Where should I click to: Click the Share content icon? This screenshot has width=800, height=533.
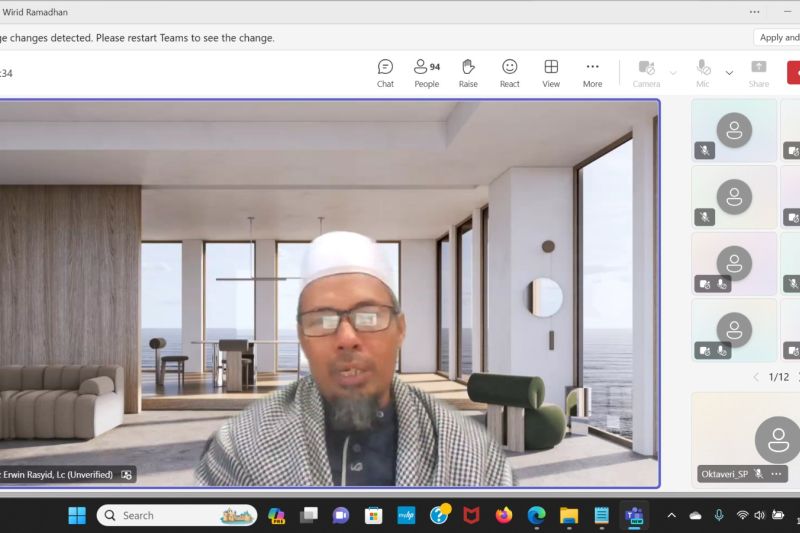pos(759,72)
